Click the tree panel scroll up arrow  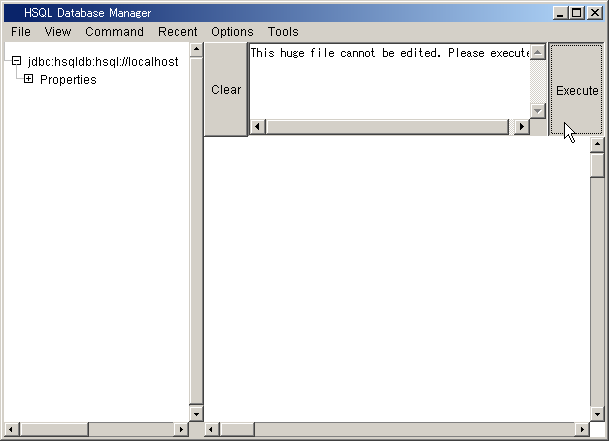click(196, 49)
